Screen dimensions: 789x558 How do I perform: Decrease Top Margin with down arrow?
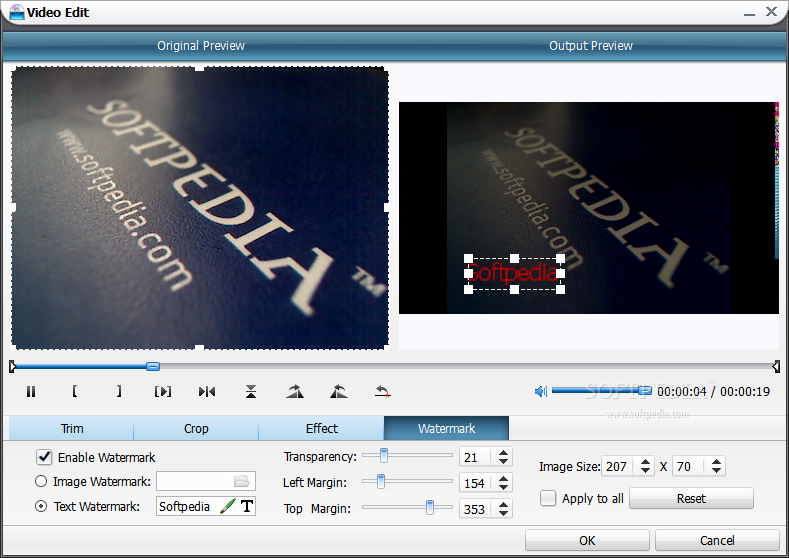tap(503, 514)
